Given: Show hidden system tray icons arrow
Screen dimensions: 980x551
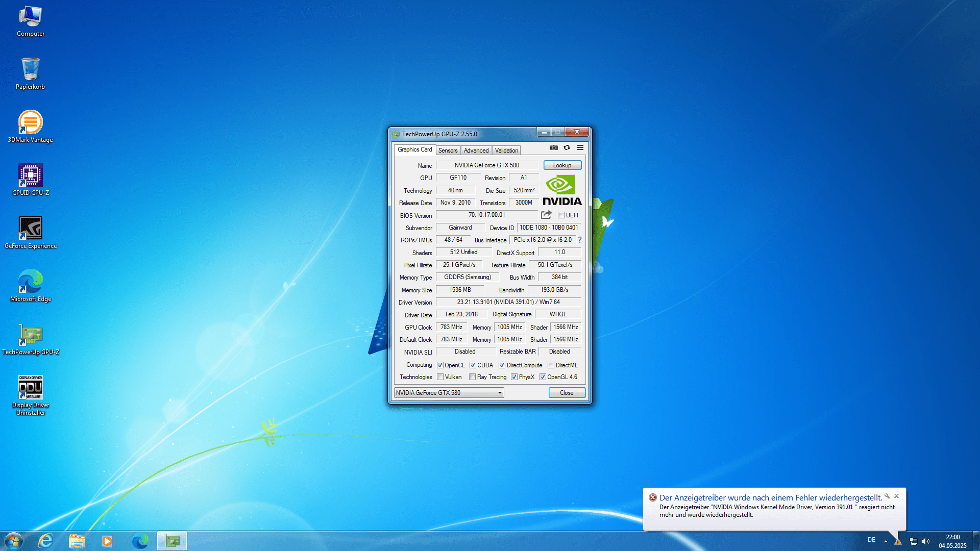Looking at the screenshot, I should point(886,541).
